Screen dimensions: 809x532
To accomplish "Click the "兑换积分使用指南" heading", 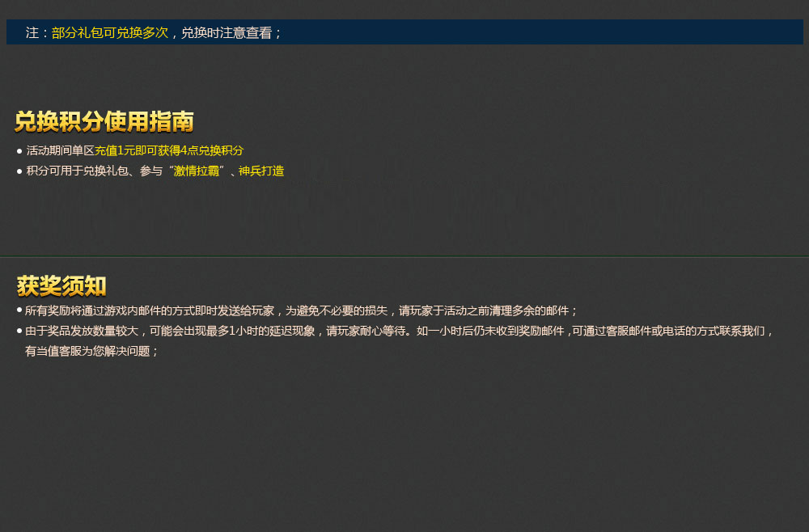I will coord(104,122).
